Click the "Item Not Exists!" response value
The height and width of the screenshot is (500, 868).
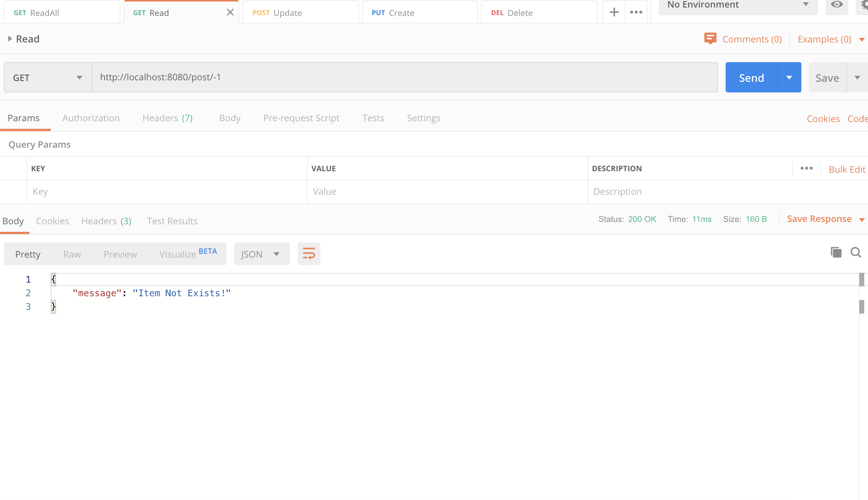[182, 293]
